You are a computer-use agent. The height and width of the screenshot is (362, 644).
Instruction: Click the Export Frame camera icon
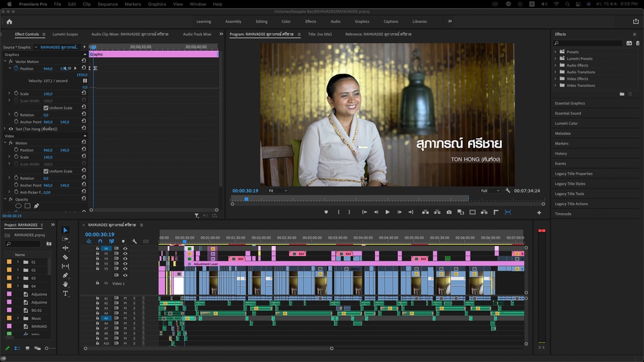pos(449,213)
